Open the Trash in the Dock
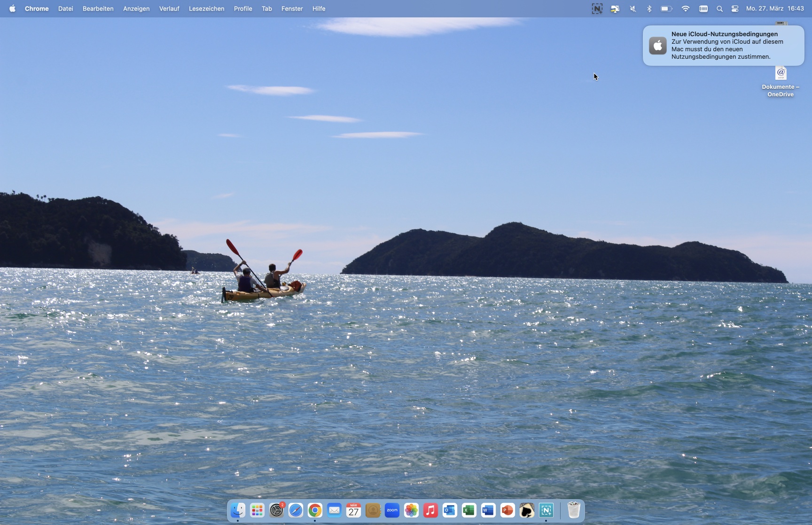Screen dimensions: 812x525 pos(574,510)
